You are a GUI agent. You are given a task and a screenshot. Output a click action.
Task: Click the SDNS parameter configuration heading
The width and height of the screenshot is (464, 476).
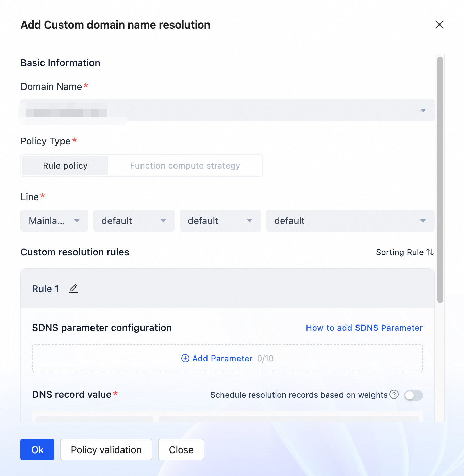(102, 328)
